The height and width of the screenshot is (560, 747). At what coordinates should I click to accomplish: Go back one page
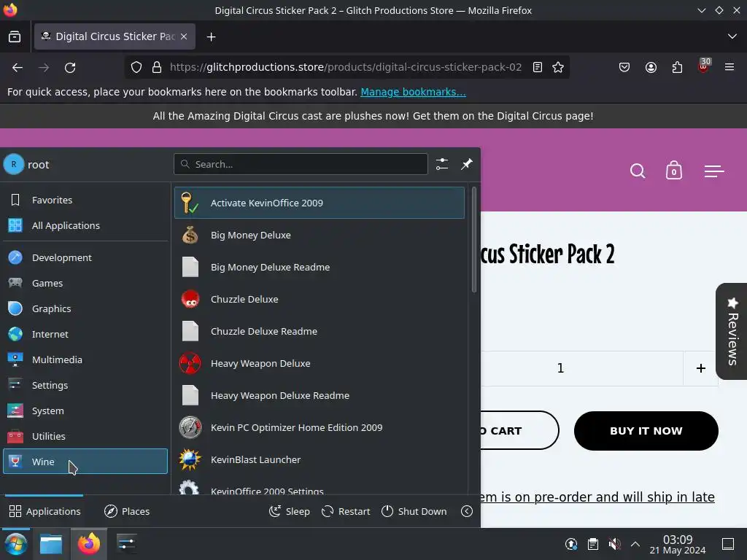(18, 68)
